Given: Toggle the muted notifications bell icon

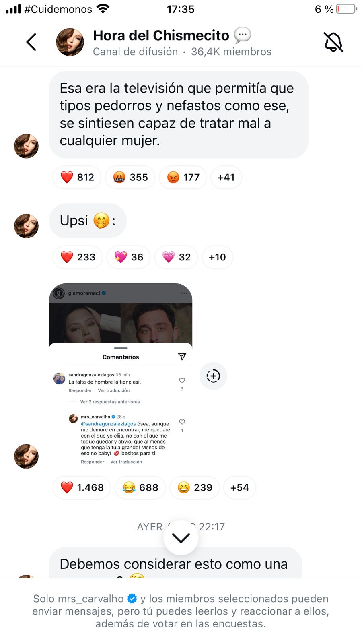Looking at the screenshot, I should coord(333,42).
